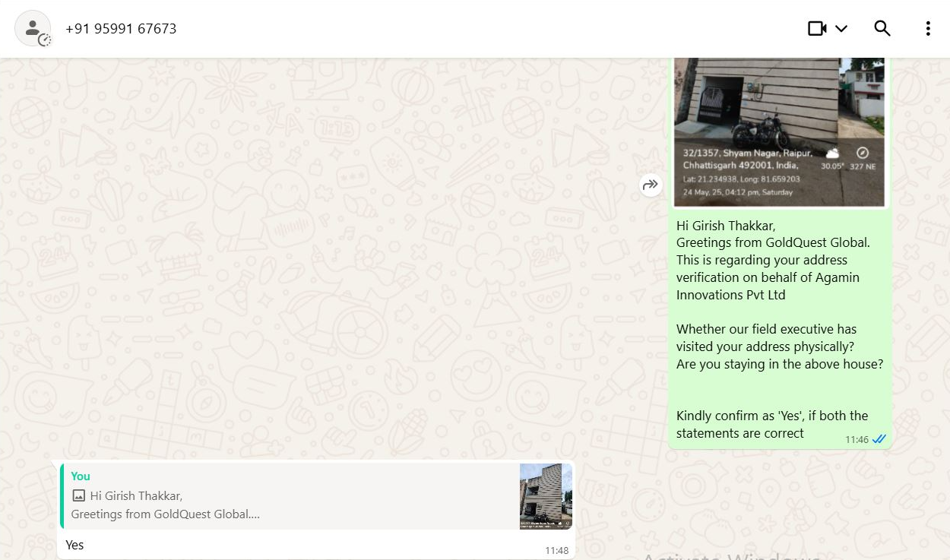The width and height of the screenshot is (950, 560).
Task: Click the 11:48 timestamp on Yes reply
Action: pyautogui.click(x=556, y=550)
